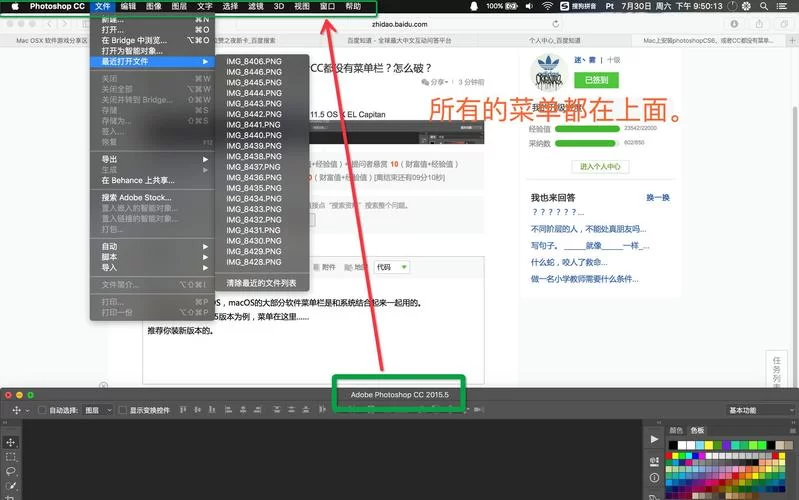The width and height of the screenshot is (799, 500).
Task: Click the align top edges icon
Action: pyautogui.click(x=183, y=409)
